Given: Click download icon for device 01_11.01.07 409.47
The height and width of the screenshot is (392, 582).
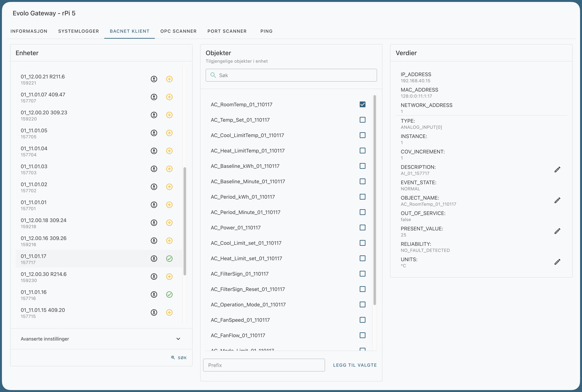Looking at the screenshot, I should [154, 97].
